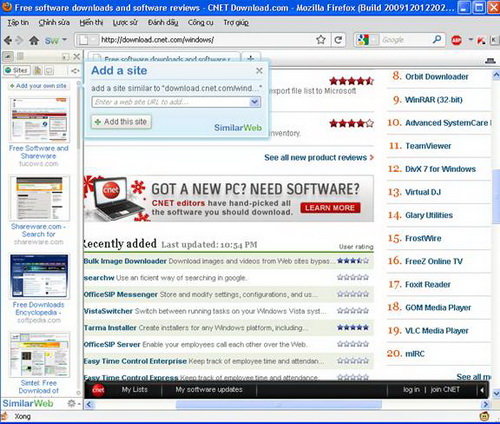The height and width of the screenshot is (424, 500).
Task: Open the Kaspersky red K toolbar icon
Action: (481, 40)
